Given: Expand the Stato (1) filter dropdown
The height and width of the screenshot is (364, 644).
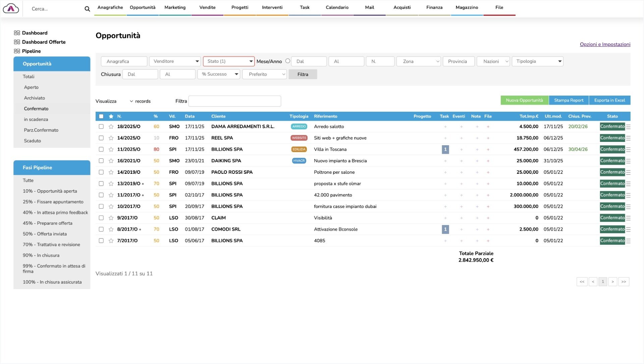Looking at the screenshot, I should [x=229, y=61].
